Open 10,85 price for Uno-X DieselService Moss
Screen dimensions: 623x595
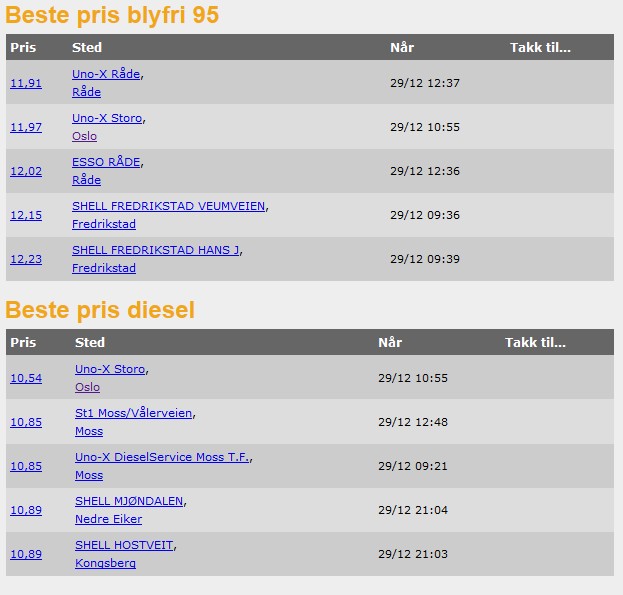[26, 466]
